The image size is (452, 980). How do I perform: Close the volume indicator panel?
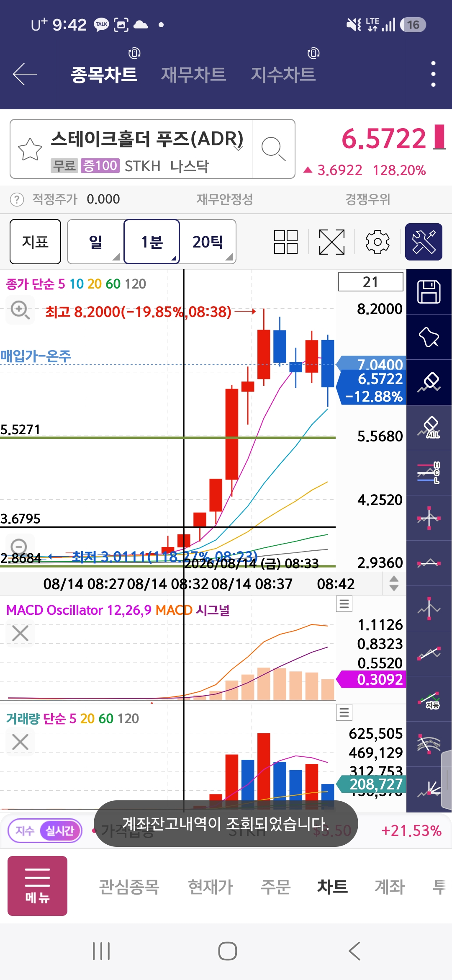tap(20, 742)
